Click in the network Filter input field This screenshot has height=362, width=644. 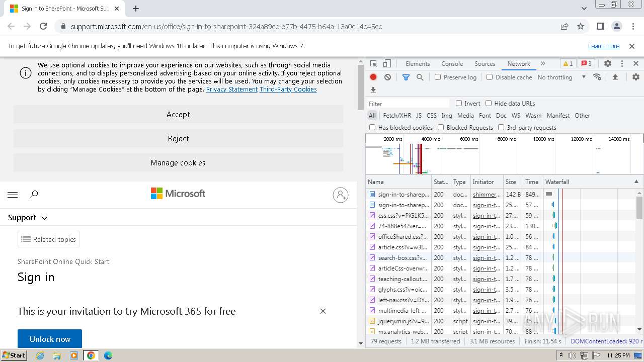(408, 104)
